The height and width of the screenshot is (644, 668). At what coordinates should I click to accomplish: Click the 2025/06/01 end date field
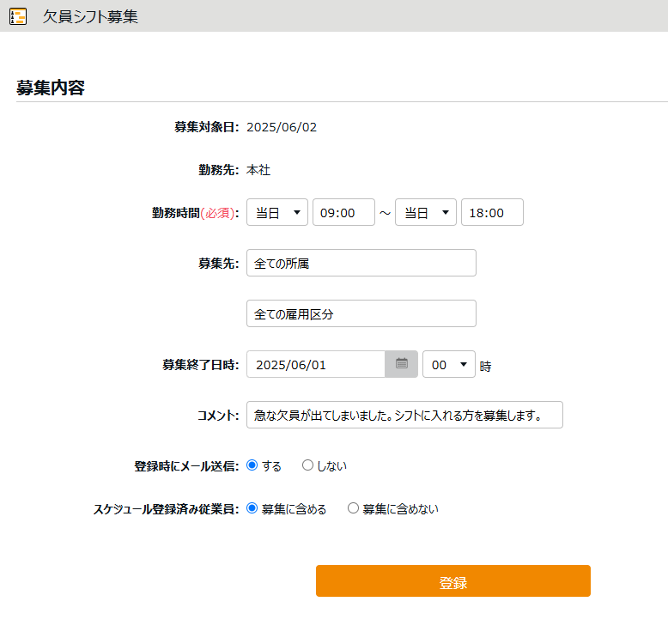315,364
